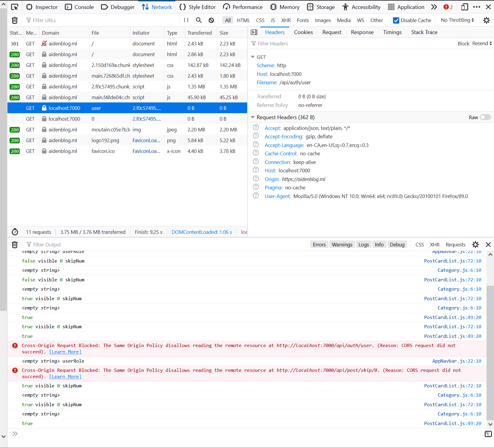This screenshot has height=448, width=494.
Task: Open console settings gear
Action: point(475,245)
